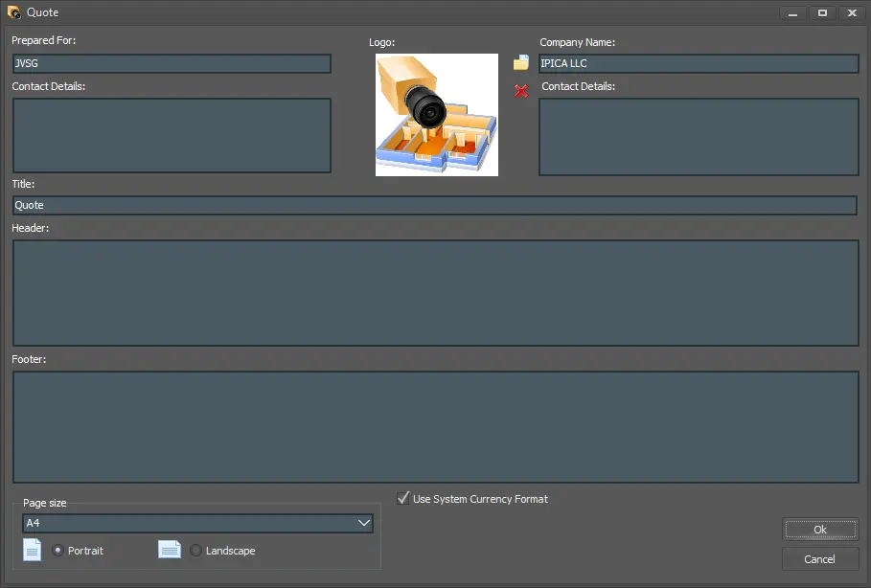This screenshot has width=871, height=588.
Task: Remove logo using the red X icon
Action: tap(521, 91)
